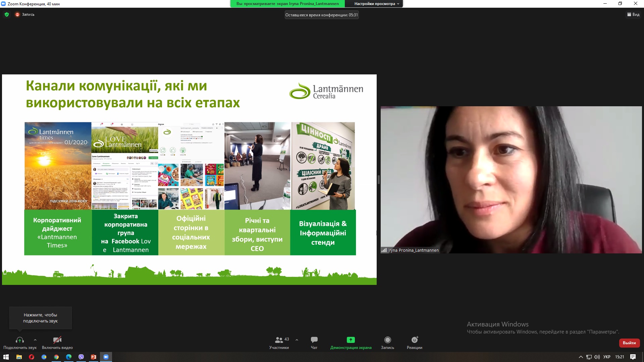Screen dimensions: 644x362
Task: Turn on camera with Включить видео
Action: tap(57, 340)
